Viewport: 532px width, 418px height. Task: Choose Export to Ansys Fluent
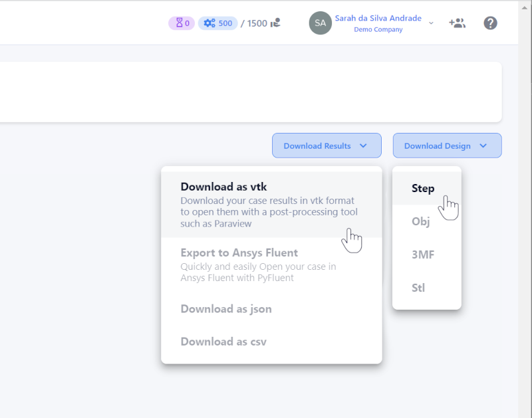[x=271, y=265]
